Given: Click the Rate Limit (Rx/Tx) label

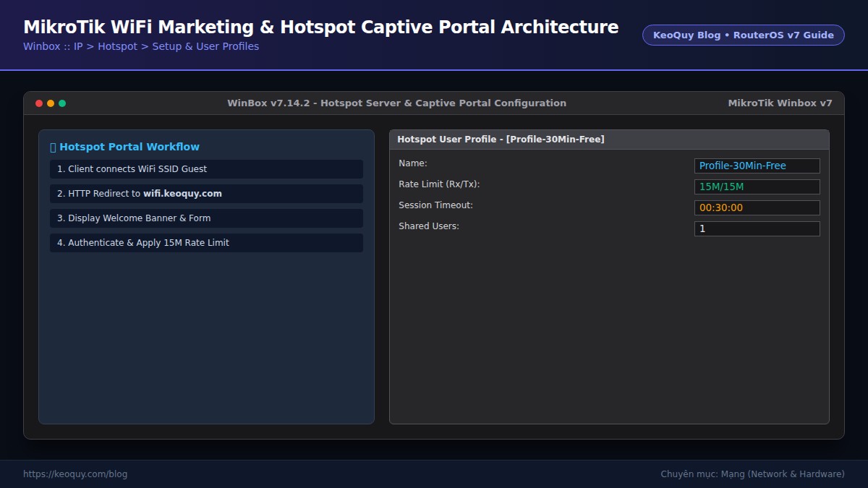Looking at the screenshot, I should pyautogui.click(x=439, y=184).
